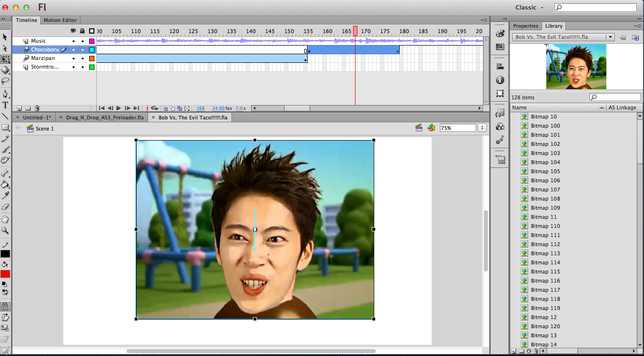Select the Rectangle tool

(5, 128)
